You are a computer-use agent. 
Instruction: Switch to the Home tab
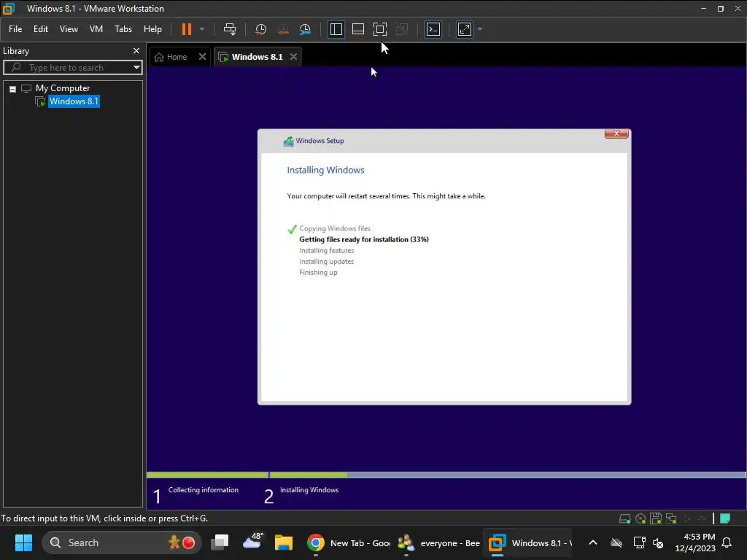pos(177,57)
